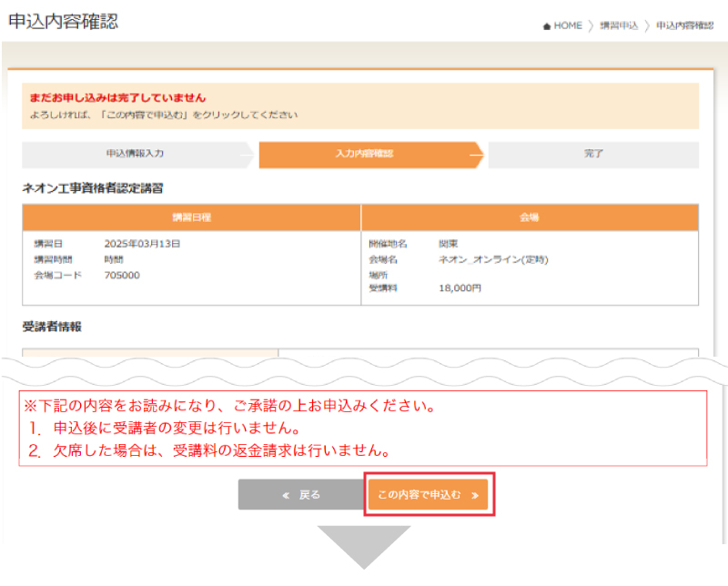Click the chevron between HOME and 講習申込
Screen dimensions: 728x586
pyautogui.click(x=591, y=26)
